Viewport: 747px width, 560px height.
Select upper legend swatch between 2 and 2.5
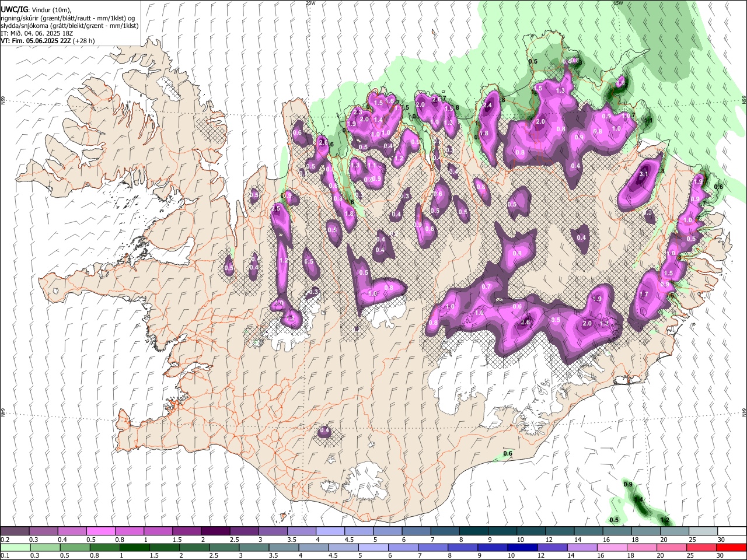click(215, 531)
